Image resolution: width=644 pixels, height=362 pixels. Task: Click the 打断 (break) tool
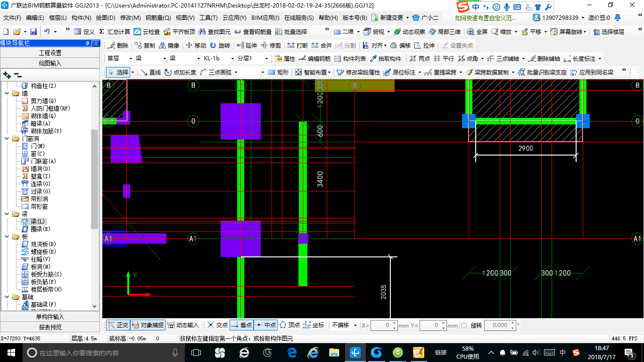pos(298,46)
